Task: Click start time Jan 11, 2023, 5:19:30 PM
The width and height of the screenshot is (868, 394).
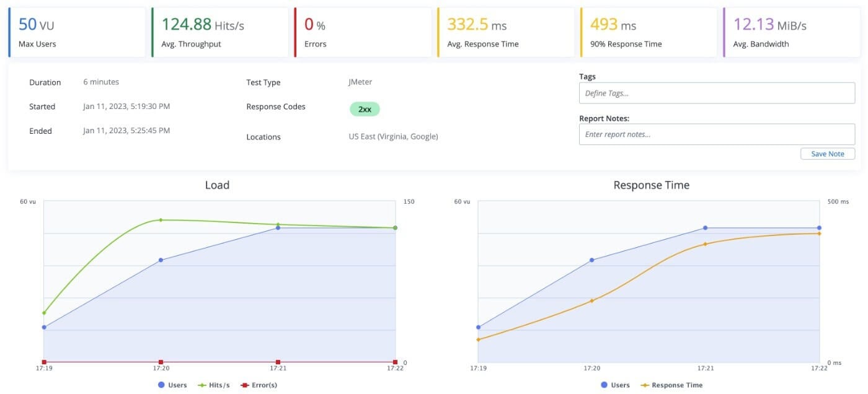Action: [126, 107]
